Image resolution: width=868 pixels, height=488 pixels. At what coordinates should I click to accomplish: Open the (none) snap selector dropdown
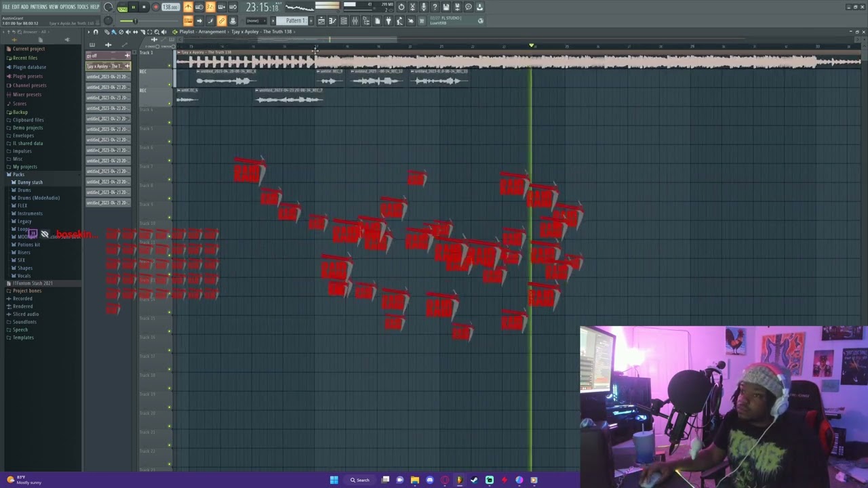(255, 20)
